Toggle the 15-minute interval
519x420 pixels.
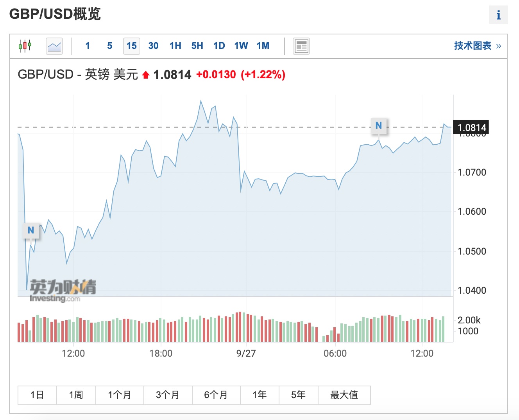(132, 46)
